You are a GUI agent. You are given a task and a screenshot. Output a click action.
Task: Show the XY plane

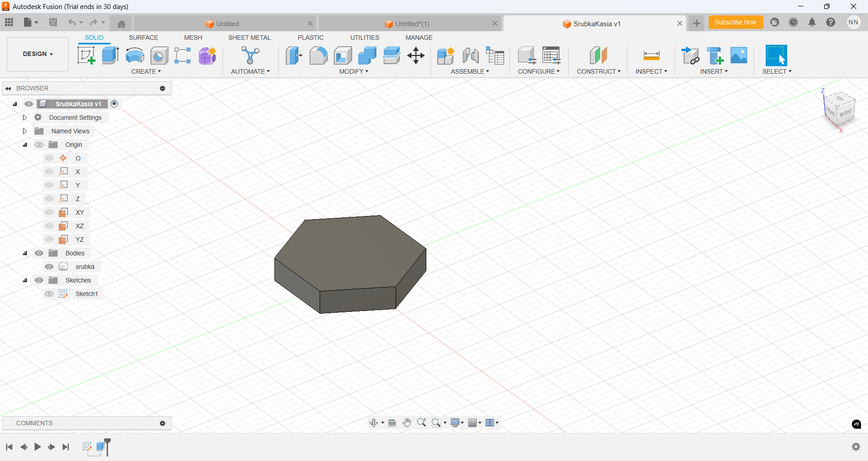pos(49,212)
